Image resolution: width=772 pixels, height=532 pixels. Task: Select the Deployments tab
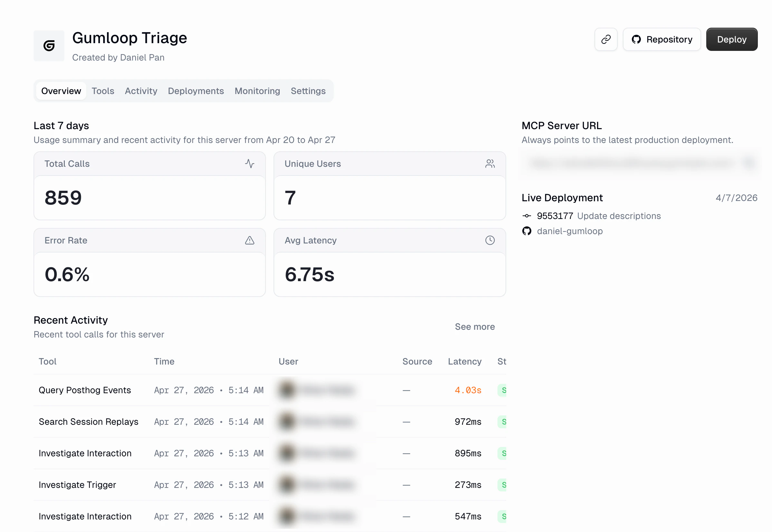pyautogui.click(x=196, y=91)
